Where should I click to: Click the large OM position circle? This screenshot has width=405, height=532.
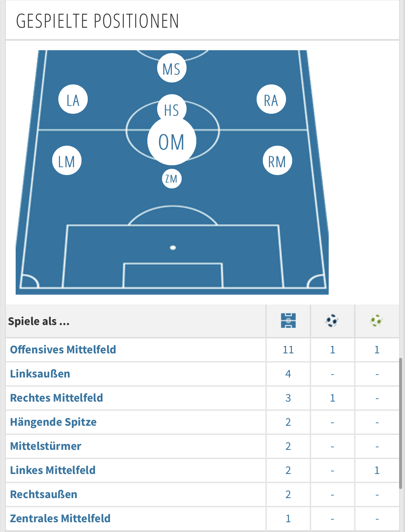coord(172,142)
